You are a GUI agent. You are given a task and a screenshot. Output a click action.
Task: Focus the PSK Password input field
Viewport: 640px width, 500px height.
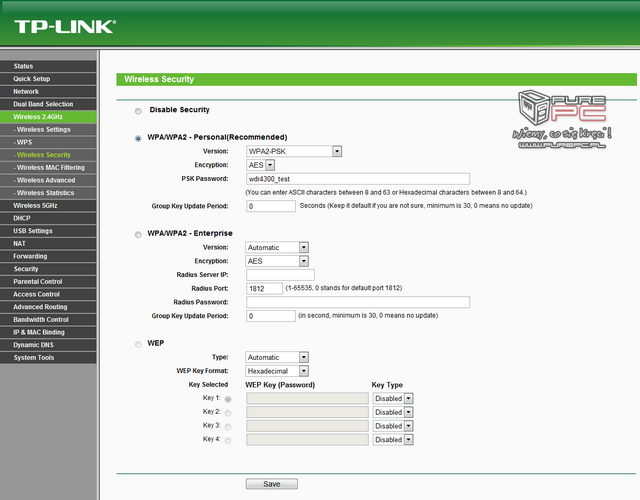pos(358,179)
